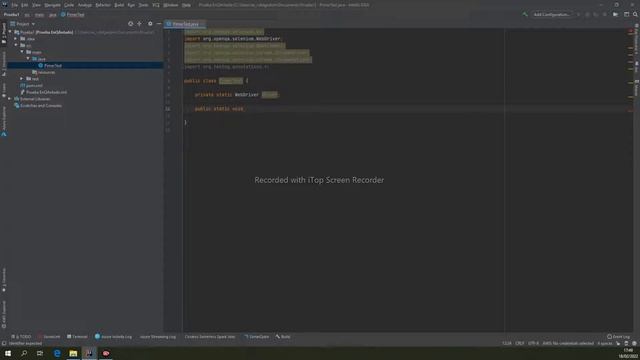Open Microsoft Edge from taskbar

(57, 353)
